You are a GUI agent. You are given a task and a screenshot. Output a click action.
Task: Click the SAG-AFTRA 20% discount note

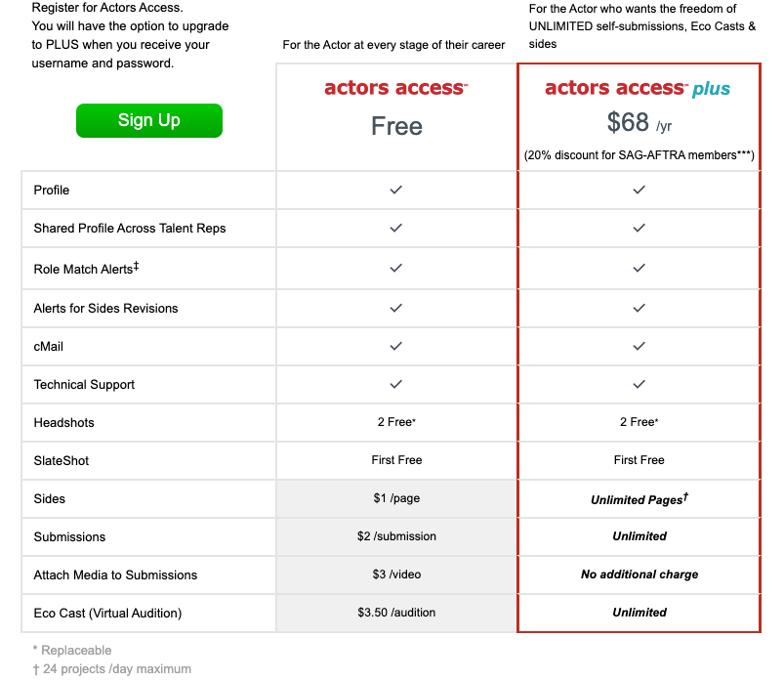pyautogui.click(x=639, y=155)
